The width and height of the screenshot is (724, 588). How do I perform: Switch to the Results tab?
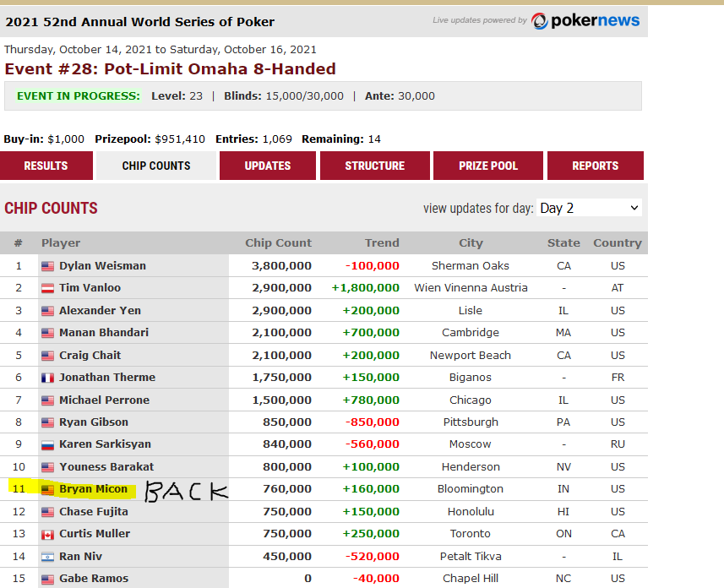click(46, 166)
